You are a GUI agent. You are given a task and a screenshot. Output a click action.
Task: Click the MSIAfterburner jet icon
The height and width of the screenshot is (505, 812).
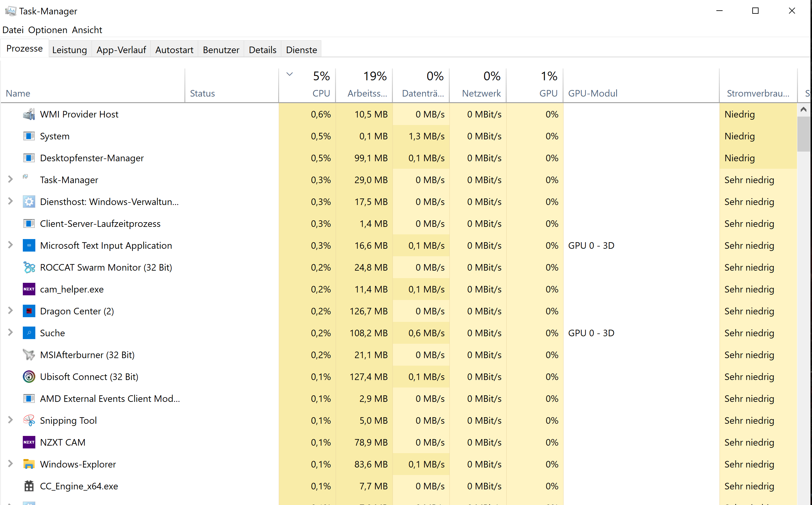tap(29, 355)
